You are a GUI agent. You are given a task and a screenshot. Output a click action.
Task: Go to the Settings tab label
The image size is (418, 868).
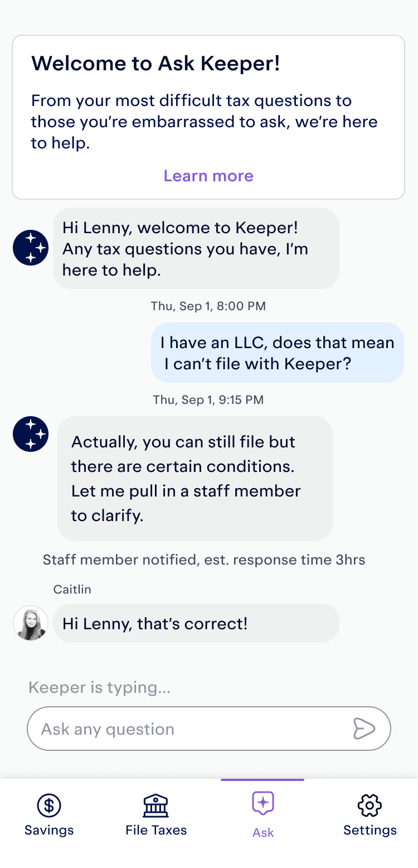(x=370, y=830)
